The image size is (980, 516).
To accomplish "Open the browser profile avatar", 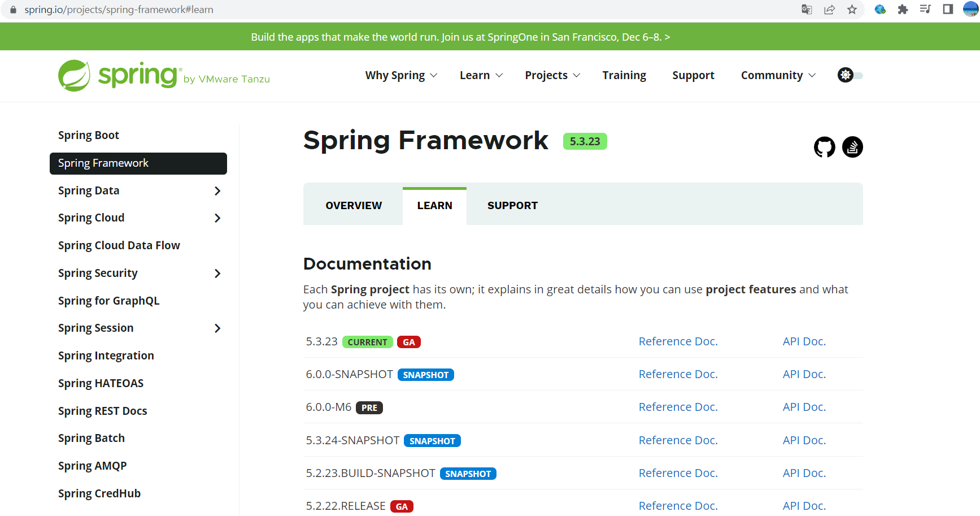I will tap(971, 9).
